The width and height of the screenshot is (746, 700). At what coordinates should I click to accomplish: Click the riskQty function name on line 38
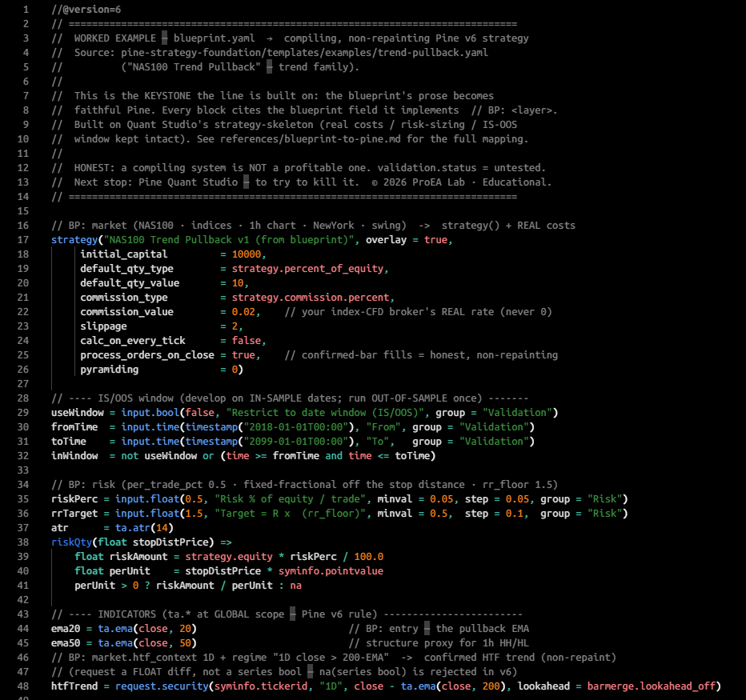(x=71, y=542)
